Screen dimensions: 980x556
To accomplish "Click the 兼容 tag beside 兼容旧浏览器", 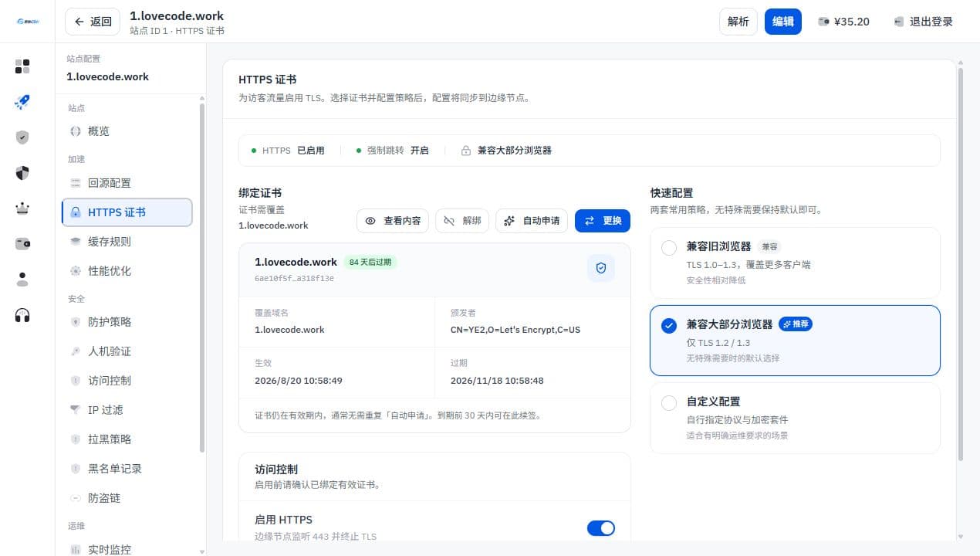I will tap(770, 247).
